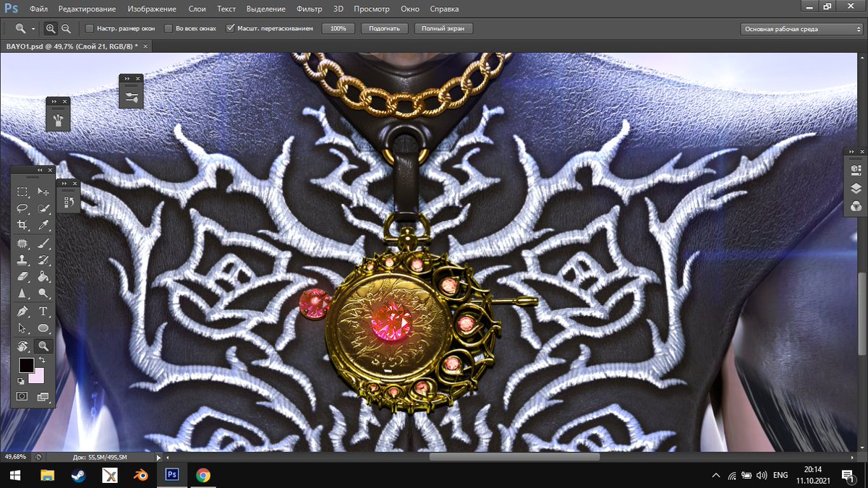Select the Patch healing tool
The height and width of the screenshot is (488, 868).
click(22, 243)
